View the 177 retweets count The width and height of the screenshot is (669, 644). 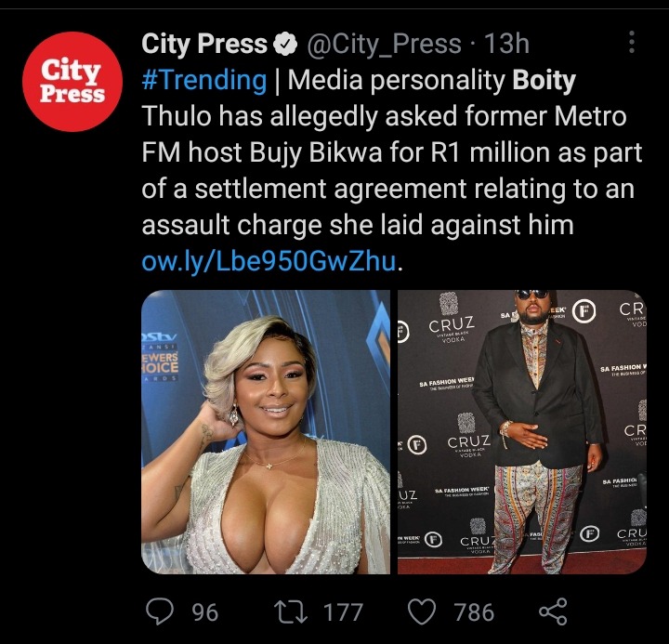(x=344, y=612)
